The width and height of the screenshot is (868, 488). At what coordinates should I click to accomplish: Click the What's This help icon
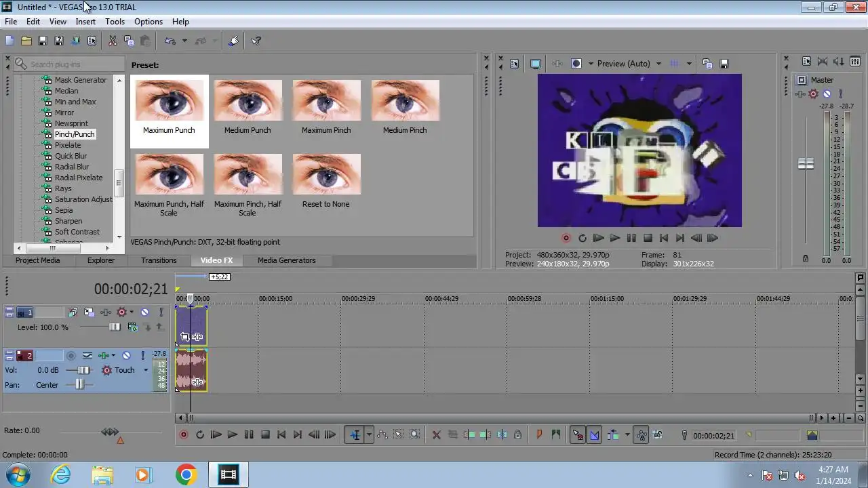click(x=256, y=41)
